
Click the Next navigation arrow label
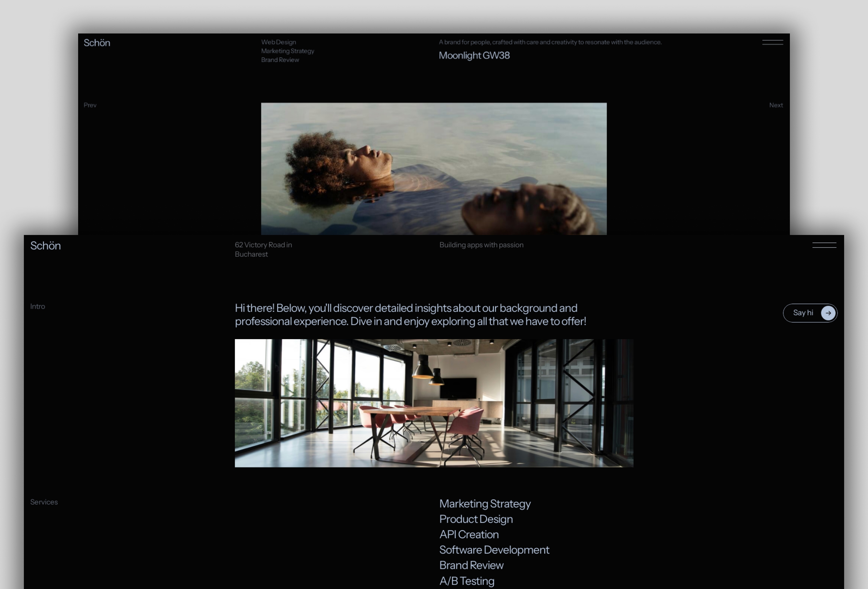776,104
